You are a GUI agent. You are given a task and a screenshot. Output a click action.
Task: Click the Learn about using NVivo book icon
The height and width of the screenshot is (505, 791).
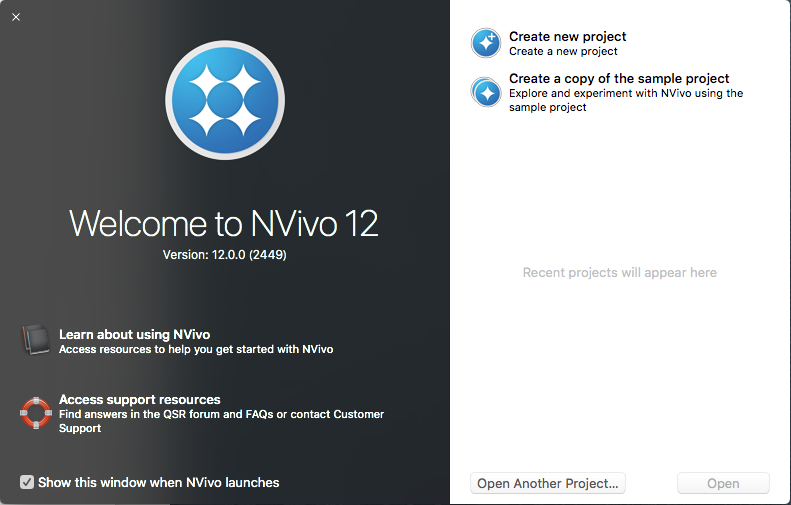(36, 340)
